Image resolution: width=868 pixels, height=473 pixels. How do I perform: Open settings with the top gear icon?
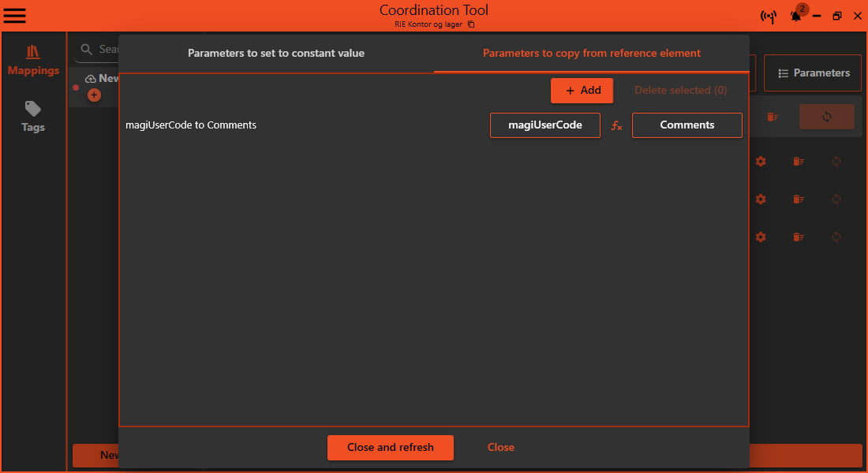point(761,162)
